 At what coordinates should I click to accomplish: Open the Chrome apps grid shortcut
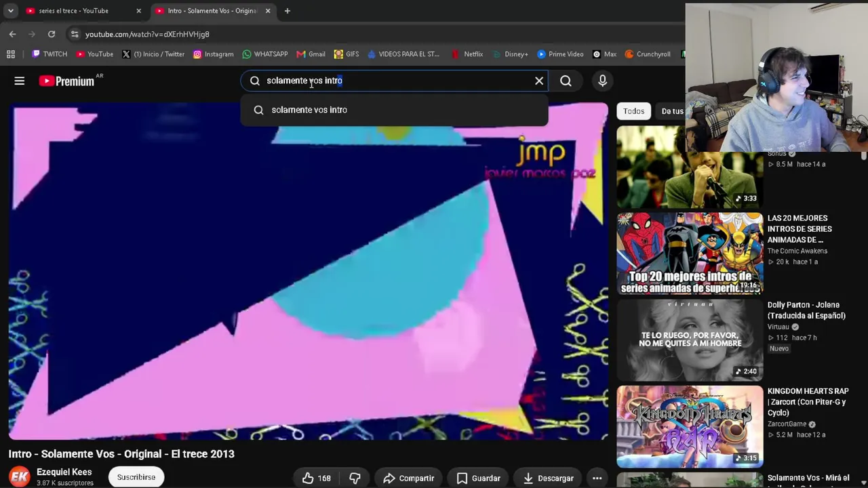tap(11, 54)
